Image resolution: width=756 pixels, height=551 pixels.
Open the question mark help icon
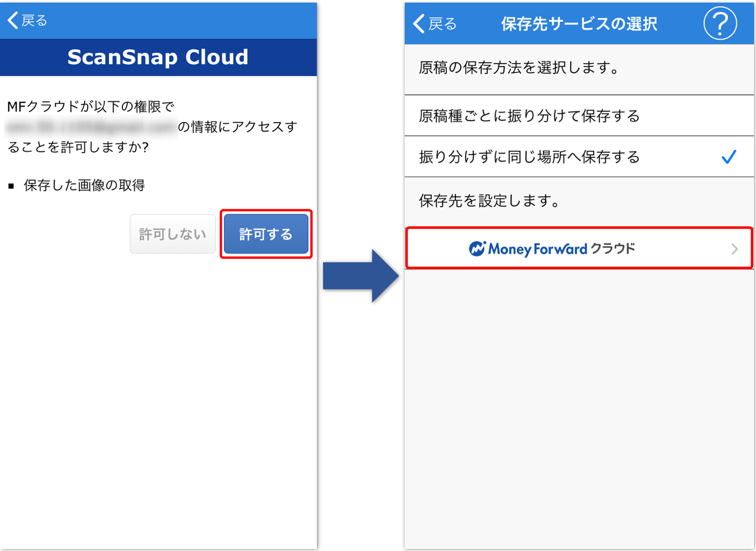[x=720, y=24]
